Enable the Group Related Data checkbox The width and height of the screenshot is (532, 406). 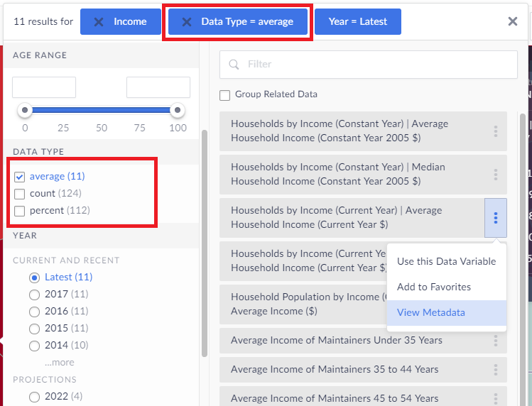[225, 94]
